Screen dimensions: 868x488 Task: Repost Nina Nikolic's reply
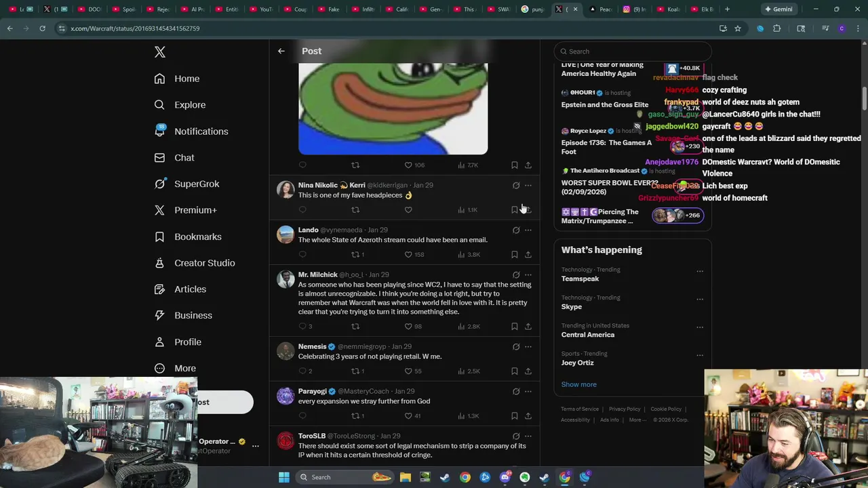tap(355, 210)
